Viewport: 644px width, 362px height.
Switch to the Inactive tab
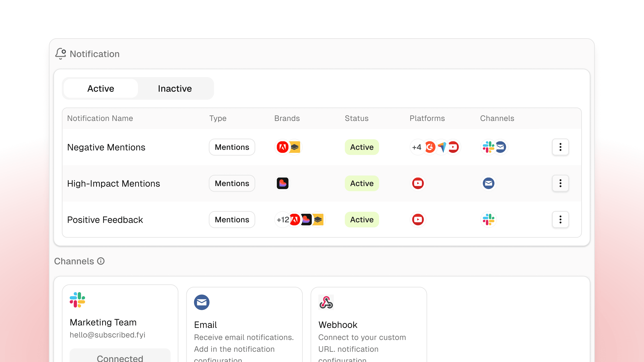175,88
